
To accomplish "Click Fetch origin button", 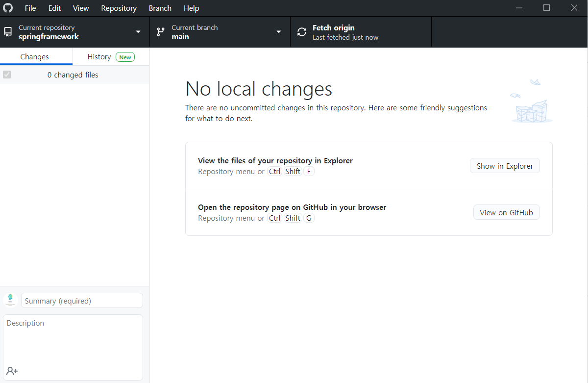I will click(361, 32).
